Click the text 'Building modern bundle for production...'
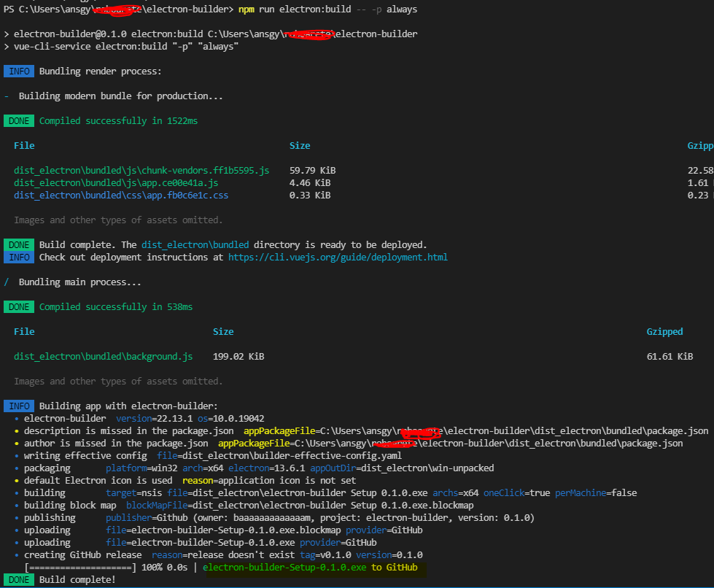This screenshot has width=714, height=588. coord(120,96)
